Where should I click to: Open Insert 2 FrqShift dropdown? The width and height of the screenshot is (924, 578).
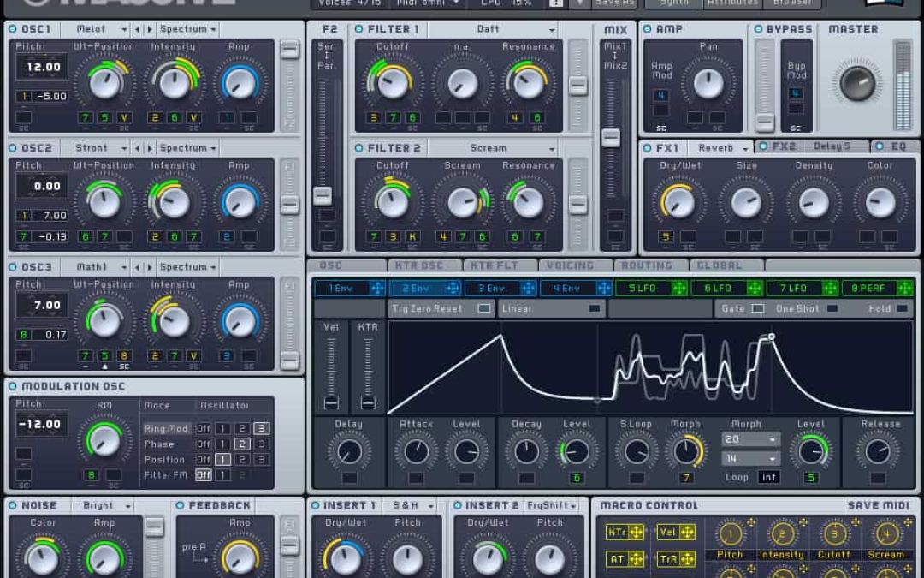552,505
